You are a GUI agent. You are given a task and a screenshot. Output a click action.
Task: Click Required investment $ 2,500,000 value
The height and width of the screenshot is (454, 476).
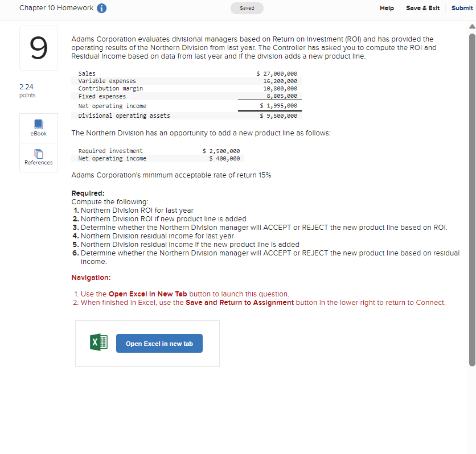click(221, 151)
